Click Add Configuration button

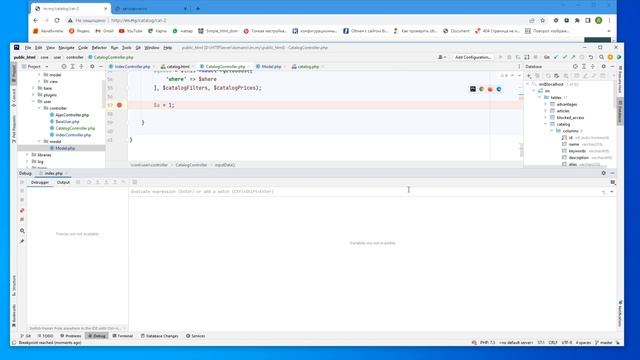point(473,58)
